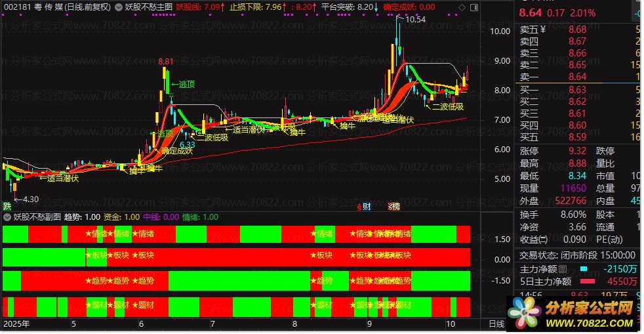Click the red 5日主力净额 color bar
The height and width of the screenshot is (334, 644).
pyautogui.click(x=588, y=282)
